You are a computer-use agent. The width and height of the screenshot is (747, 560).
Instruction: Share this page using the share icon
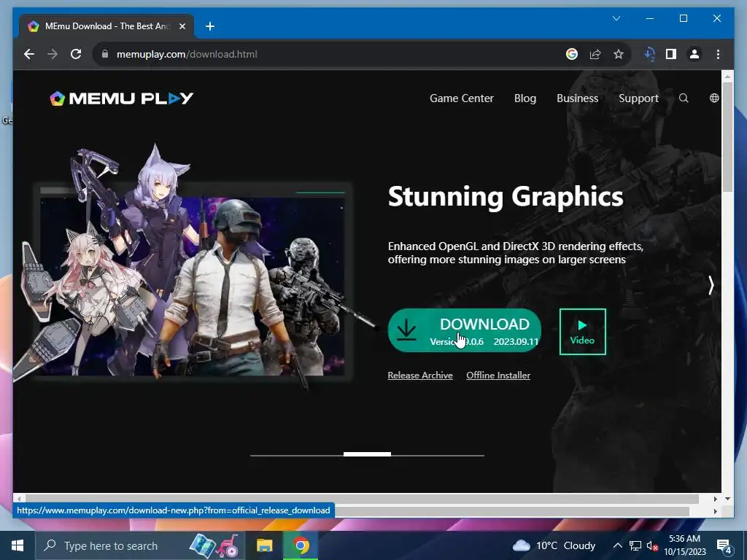tap(595, 54)
